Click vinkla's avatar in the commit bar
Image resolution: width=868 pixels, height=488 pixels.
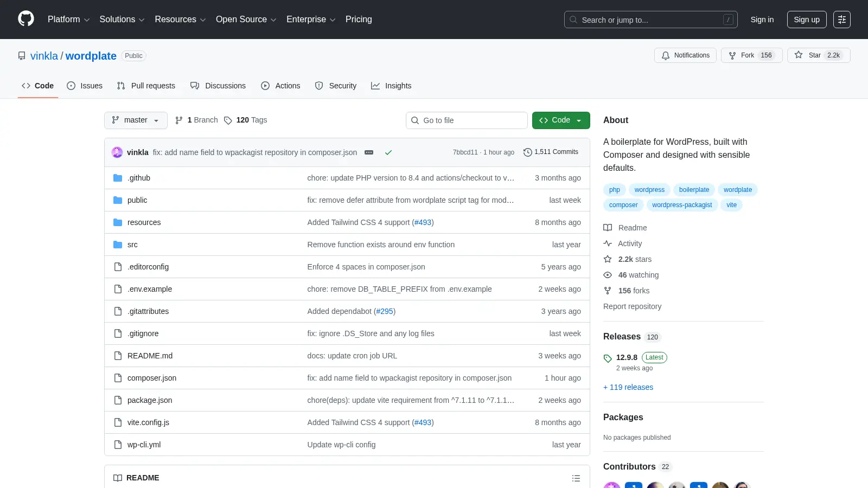pos(117,152)
